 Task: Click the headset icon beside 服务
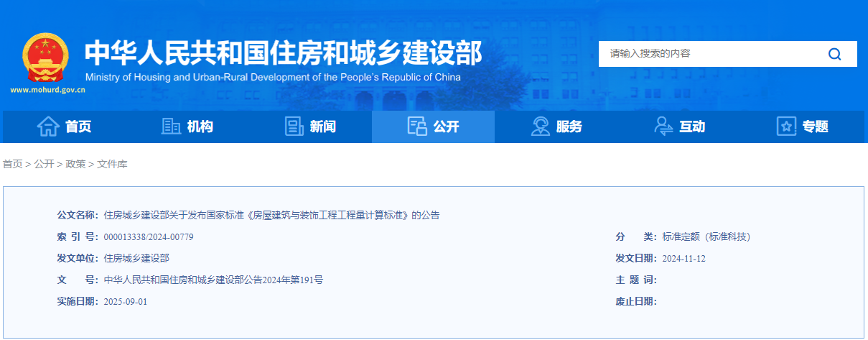[x=541, y=127]
